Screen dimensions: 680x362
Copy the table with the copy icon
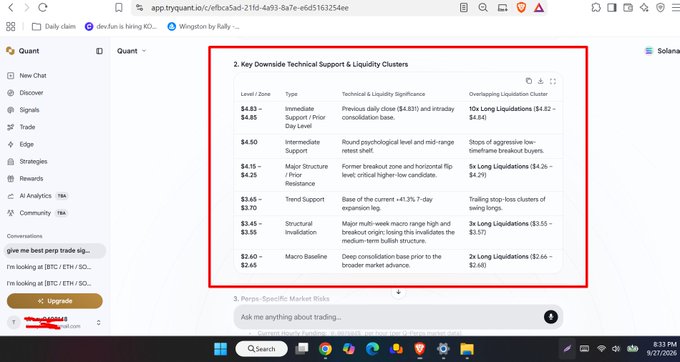[529, 81]
